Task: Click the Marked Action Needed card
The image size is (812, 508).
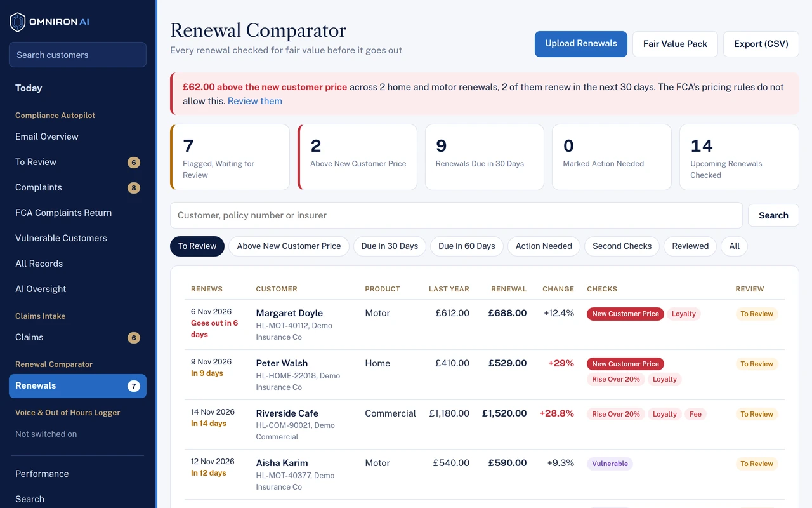Action: pos(612,157)
